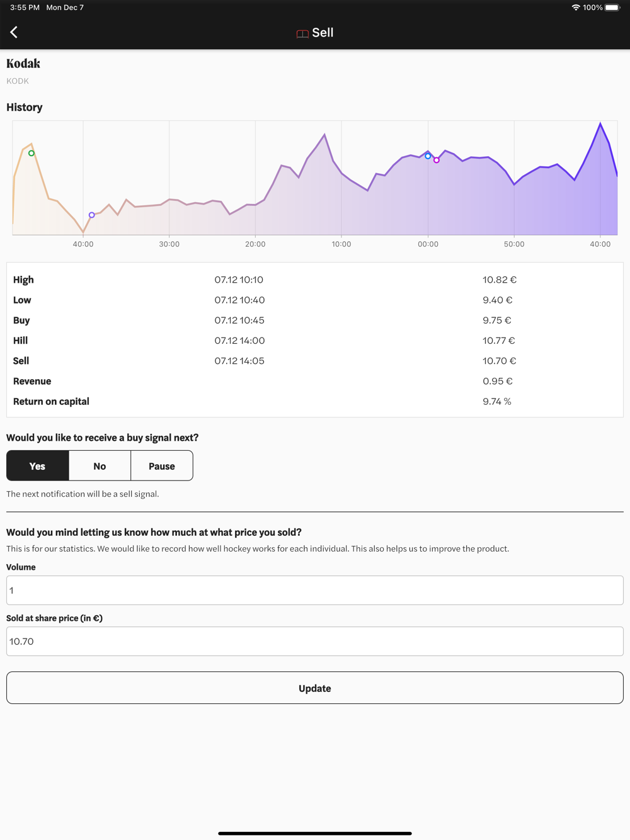The image size is (630, 840).
Task: Tap the KODK ticker symbol
Action: coord(18,81)
